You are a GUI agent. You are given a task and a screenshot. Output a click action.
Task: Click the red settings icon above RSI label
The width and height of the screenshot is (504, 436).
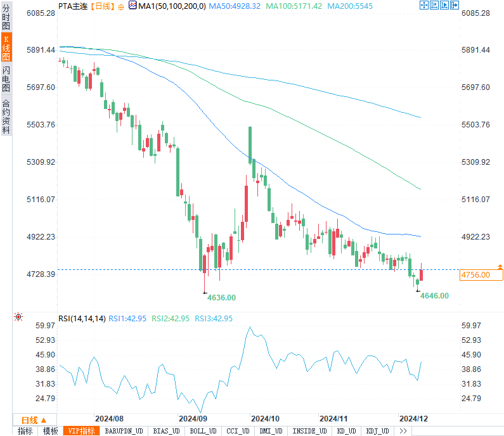click(18, 317)
